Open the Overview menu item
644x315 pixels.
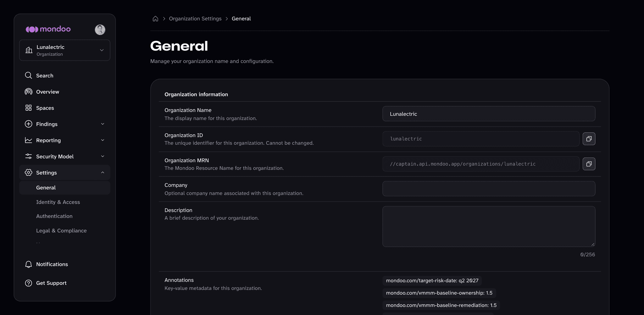[65, 91]
